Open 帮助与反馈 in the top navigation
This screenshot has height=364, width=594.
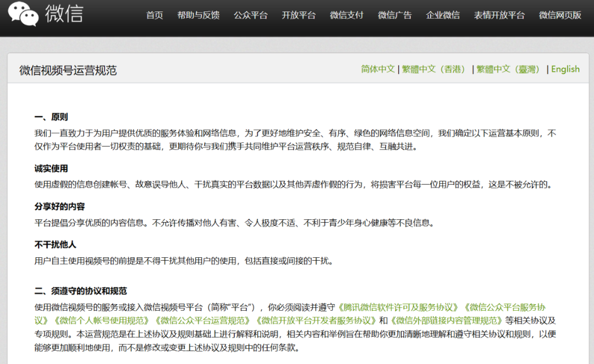pos(199,15)
